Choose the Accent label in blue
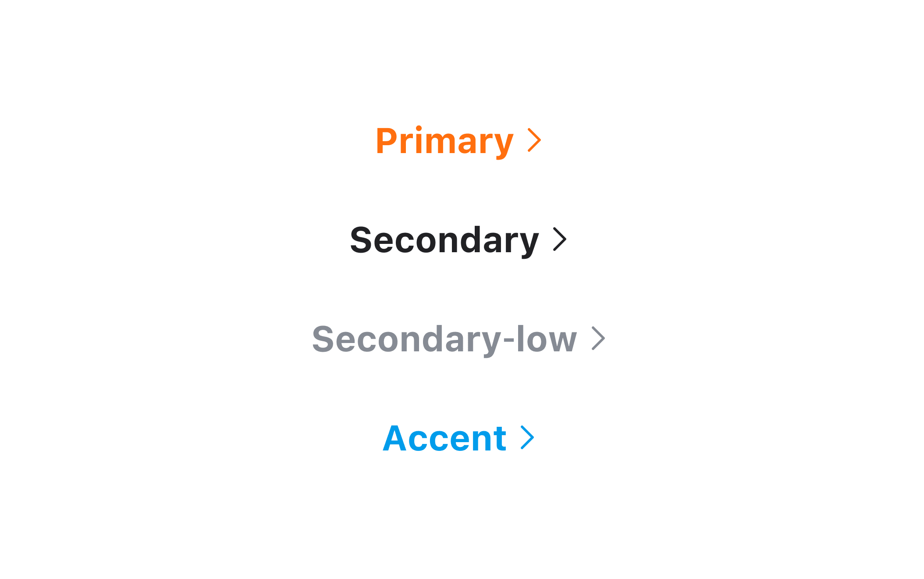Image resolution: width=924 pixels, height=579 pixels. (x=444, y=438)
